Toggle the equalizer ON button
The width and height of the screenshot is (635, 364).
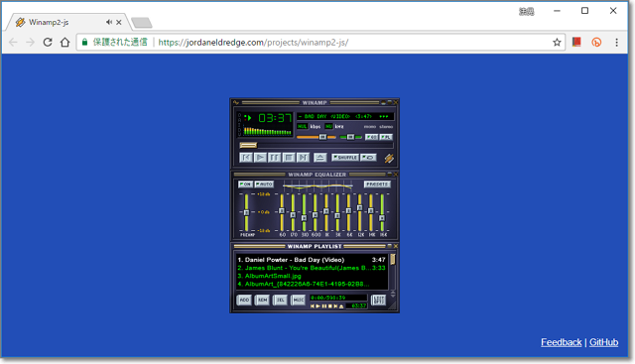[x=245, y=184]
